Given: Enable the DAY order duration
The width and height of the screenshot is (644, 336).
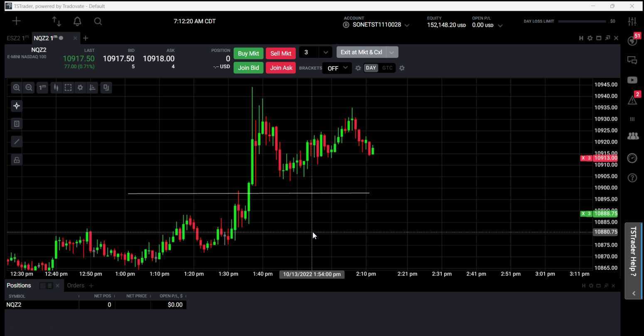Looking at the screenshot, I should pos(370,68).
